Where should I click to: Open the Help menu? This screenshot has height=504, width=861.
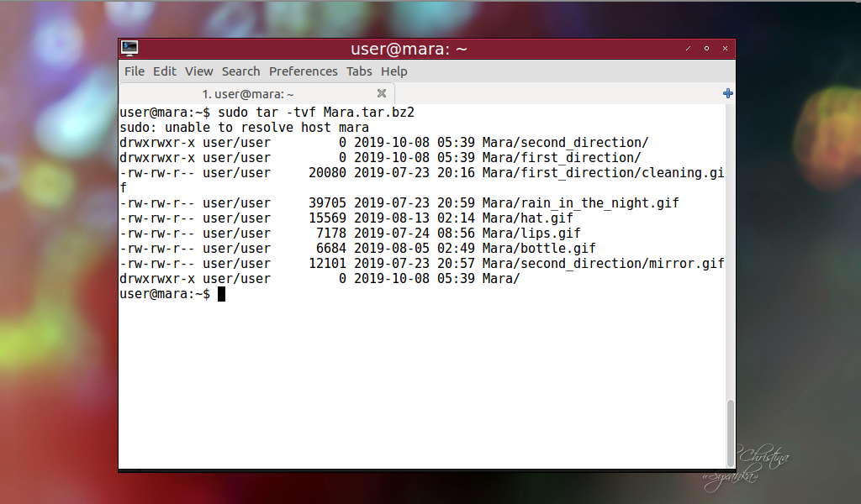[394, 71]
